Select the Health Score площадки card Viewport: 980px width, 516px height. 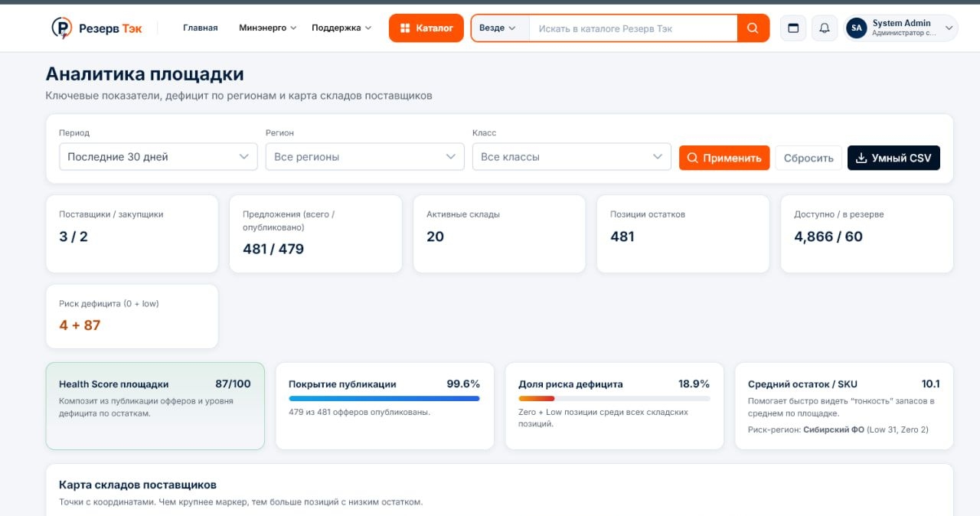155,406
